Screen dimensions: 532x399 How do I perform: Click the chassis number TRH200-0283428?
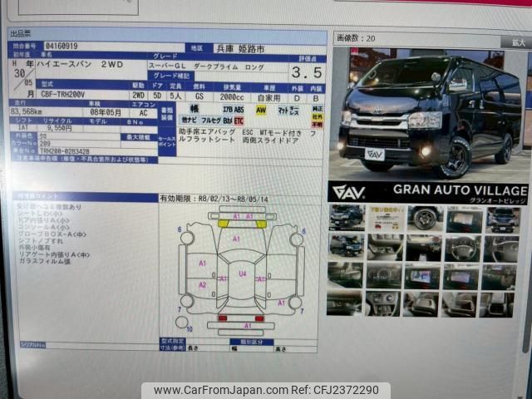65,151
